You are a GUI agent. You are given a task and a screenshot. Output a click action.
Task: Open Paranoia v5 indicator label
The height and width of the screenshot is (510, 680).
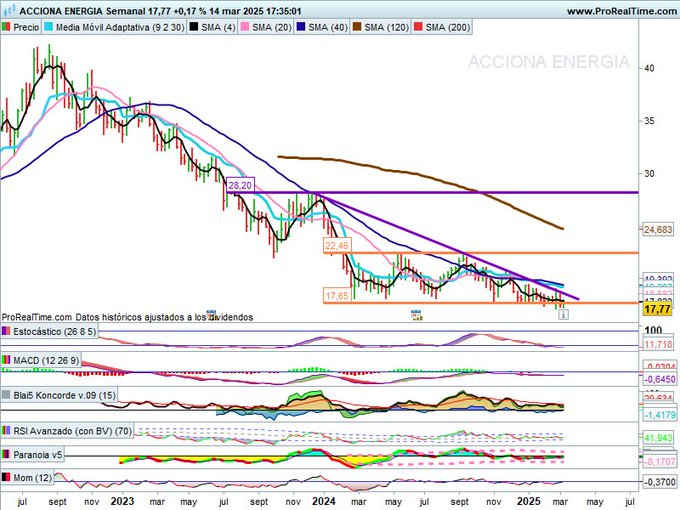click(38, 454)
